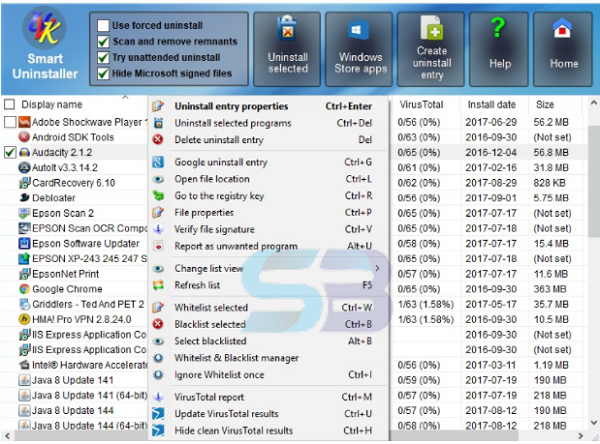Select the EpsonNet Print row
Image resolution: width=600 pixels, height=444 pixels.
[x=75, y=274]
